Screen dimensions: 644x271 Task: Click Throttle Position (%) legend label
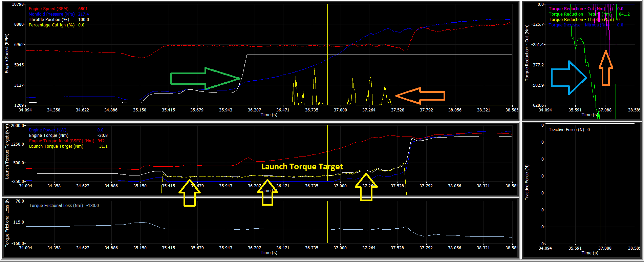click(49, 20)
